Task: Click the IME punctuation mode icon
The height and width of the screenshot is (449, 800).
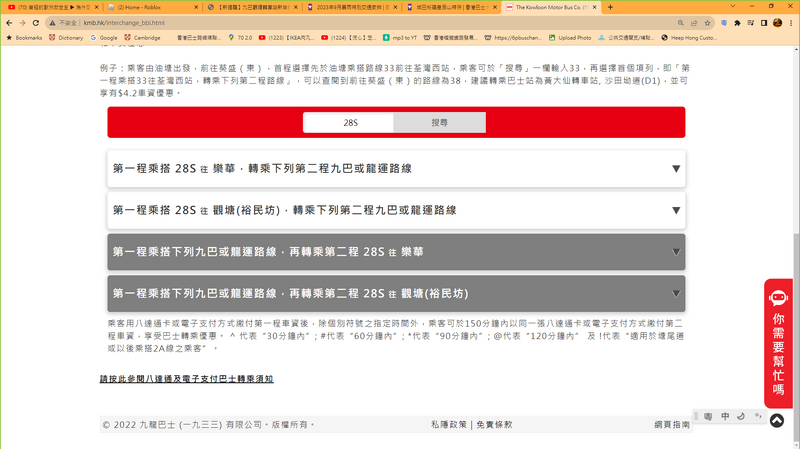Action: point(758,416)
